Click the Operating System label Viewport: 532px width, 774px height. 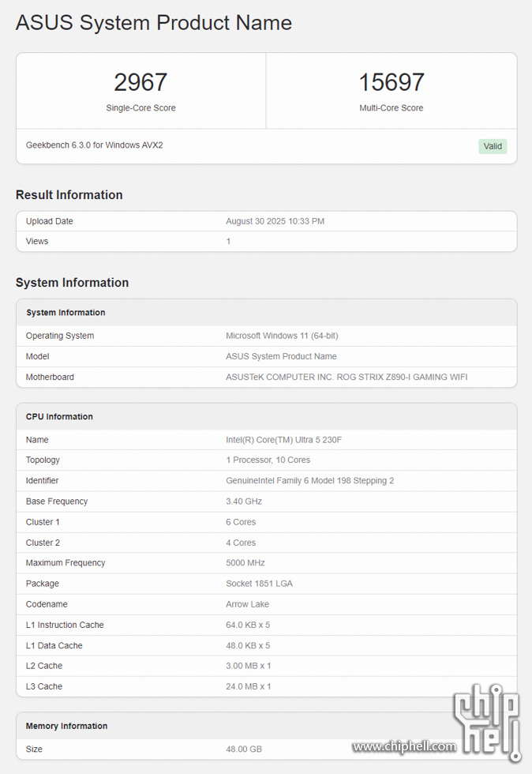click(x=60, y=336)
